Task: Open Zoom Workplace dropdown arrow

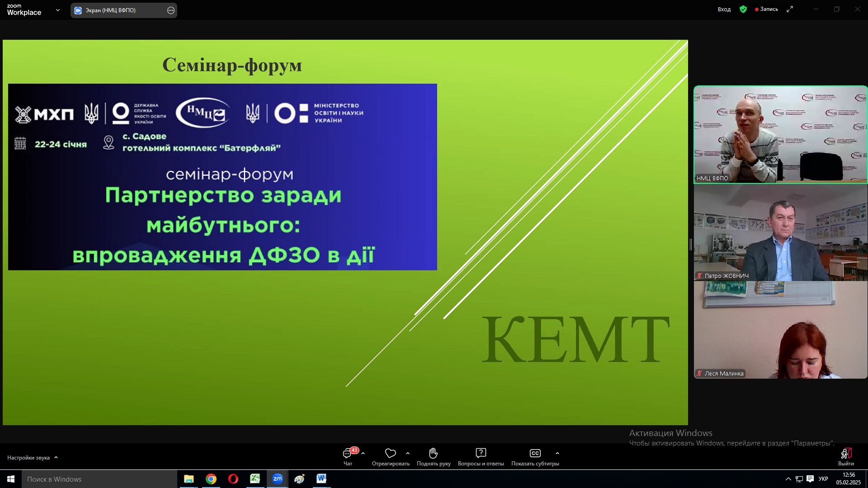Action: pyautogui.click(x=57, y=10)
